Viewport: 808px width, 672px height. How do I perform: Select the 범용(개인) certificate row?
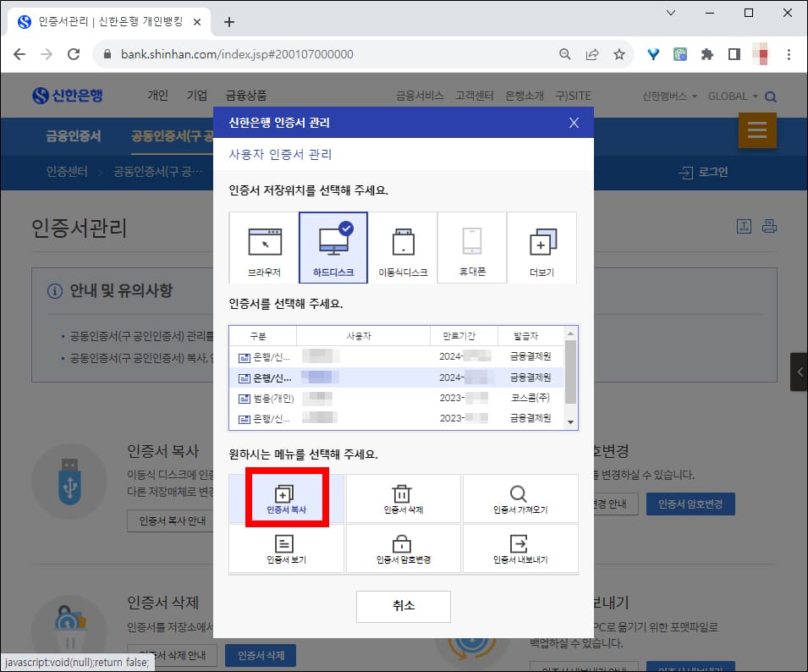pyautogui.click(x=364, y=398)
